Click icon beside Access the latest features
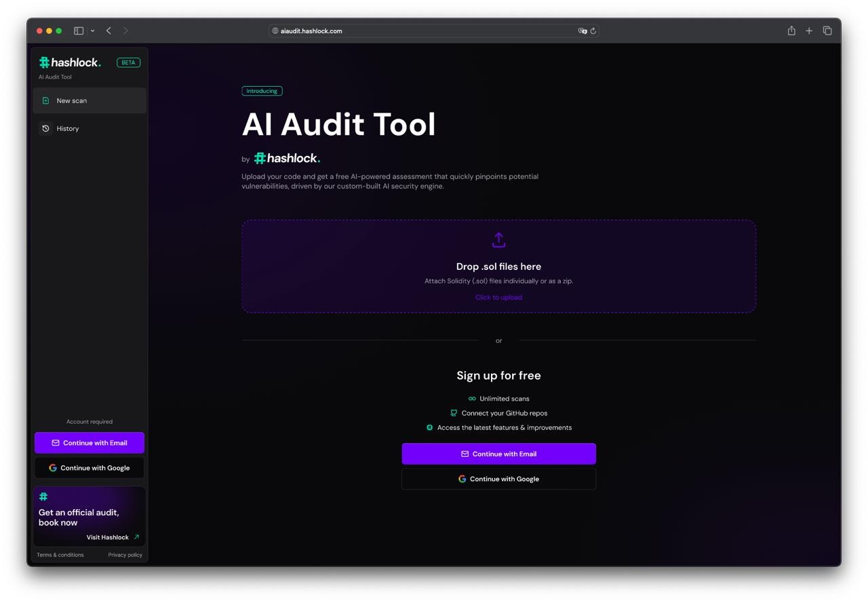The height and width of the screenshot is (602, 868). (429, 428)
